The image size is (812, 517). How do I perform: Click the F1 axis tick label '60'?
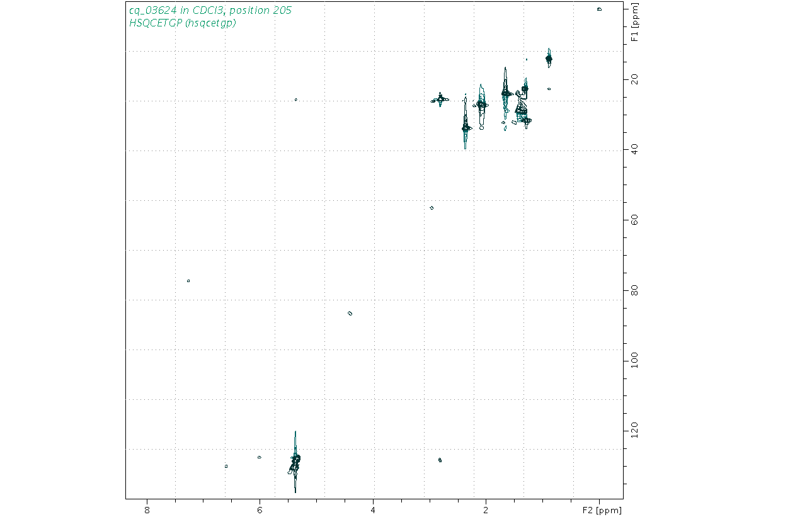(634, 220)
